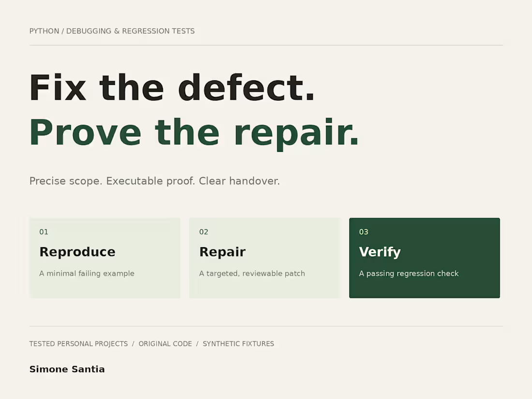Click step number '02'

point(204,232)
